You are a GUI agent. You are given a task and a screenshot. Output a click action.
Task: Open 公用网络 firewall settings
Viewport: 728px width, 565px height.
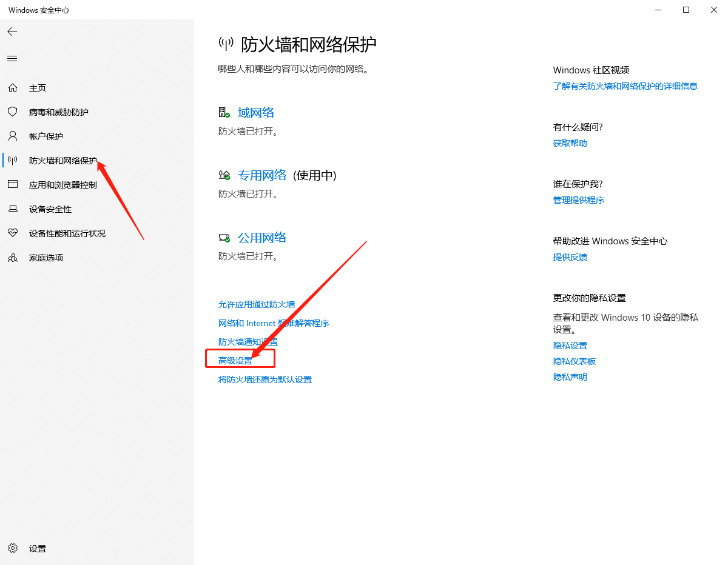262,238
